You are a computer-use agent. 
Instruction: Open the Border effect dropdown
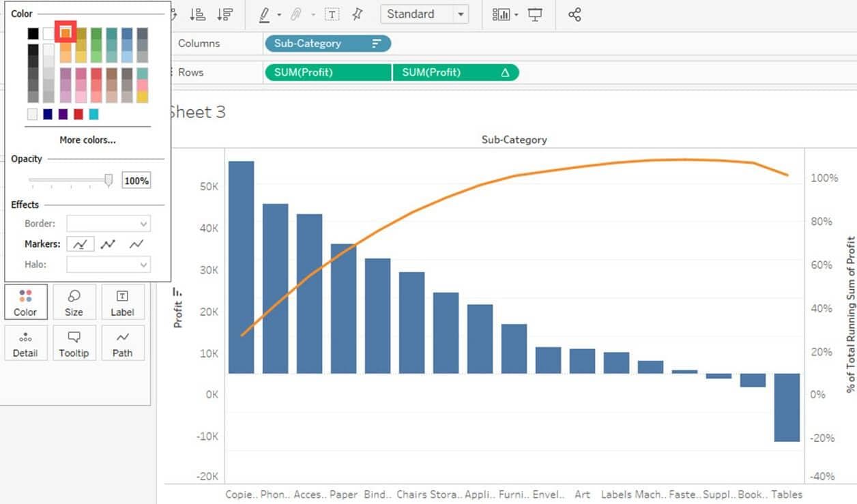[x=108, y=223]
